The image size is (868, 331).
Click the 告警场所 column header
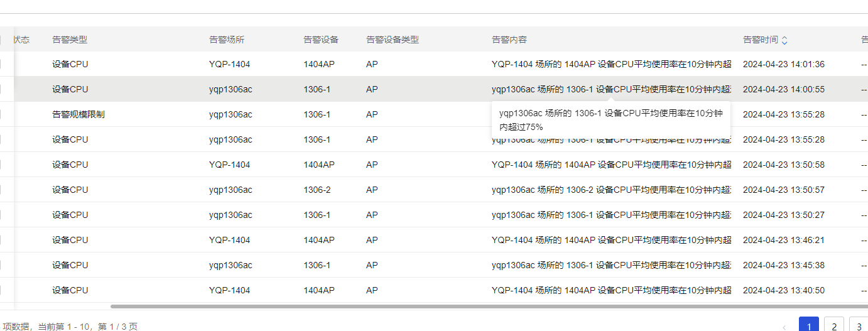pos(227,40)
